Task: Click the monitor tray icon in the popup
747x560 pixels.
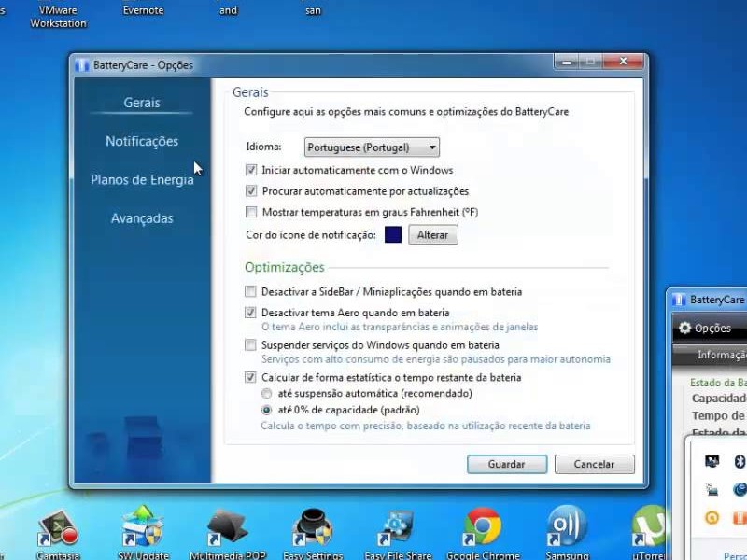Action: 712,461
